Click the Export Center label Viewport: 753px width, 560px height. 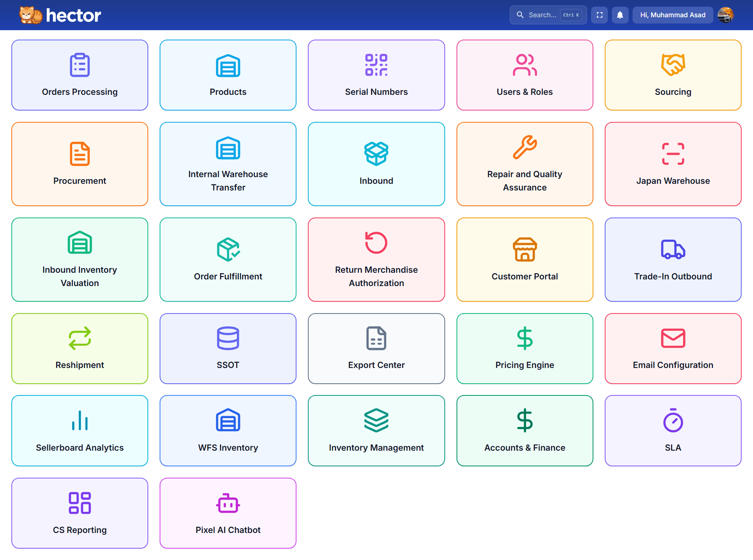point(376,365)
